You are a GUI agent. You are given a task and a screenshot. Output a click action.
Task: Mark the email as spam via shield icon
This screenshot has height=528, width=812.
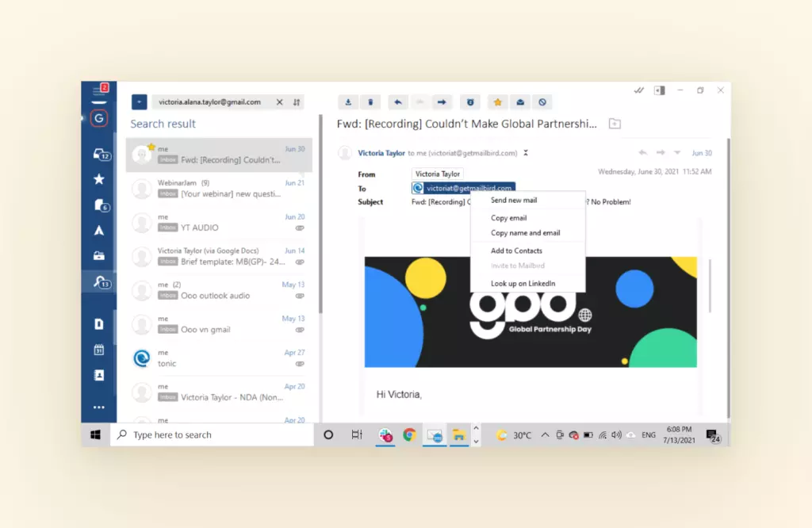(470, 101)
